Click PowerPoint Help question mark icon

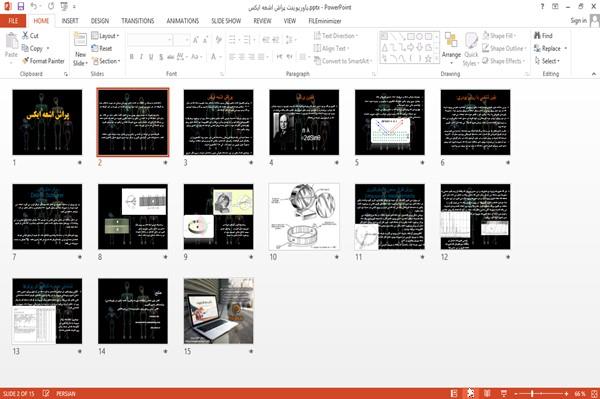click(x=542, y=7)
